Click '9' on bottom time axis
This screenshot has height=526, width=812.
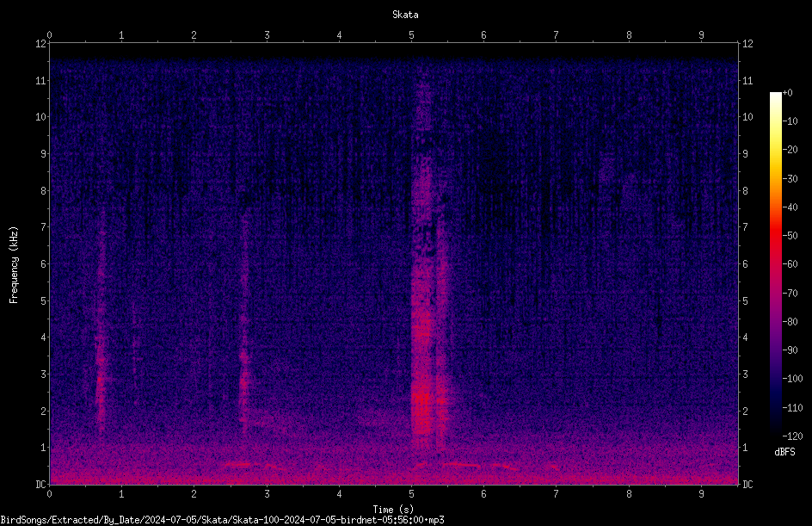click(702, 494)
